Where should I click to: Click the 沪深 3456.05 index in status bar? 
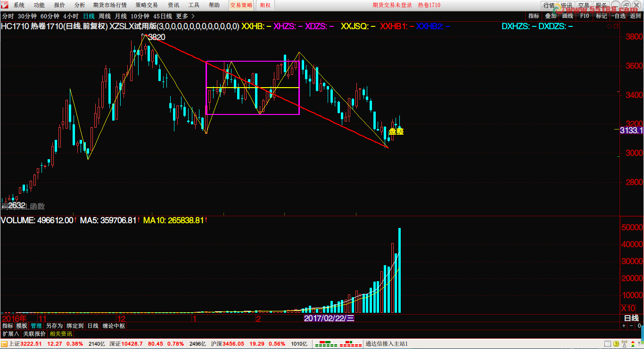point(227,344)
